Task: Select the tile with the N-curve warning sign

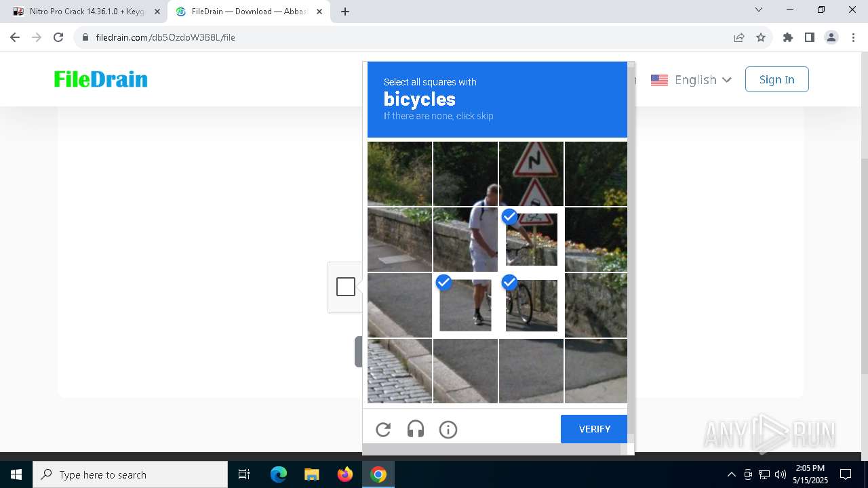Action: 531,174
